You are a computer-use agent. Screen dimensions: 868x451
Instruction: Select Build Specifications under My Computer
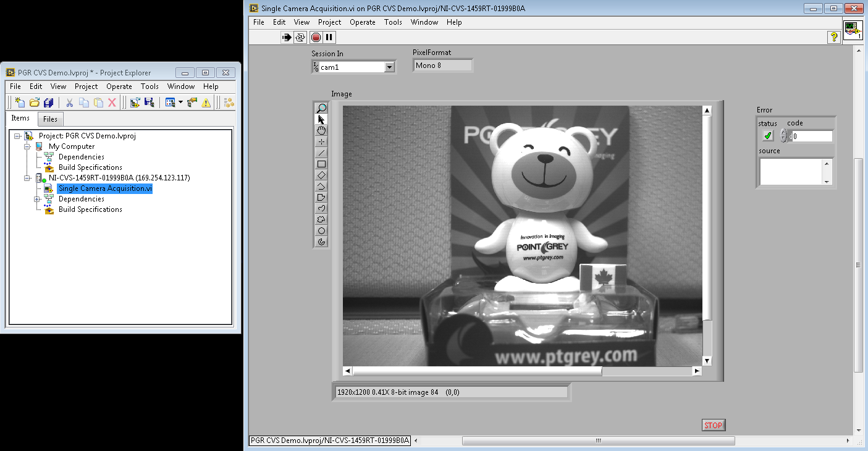click(x=90, y=167)
